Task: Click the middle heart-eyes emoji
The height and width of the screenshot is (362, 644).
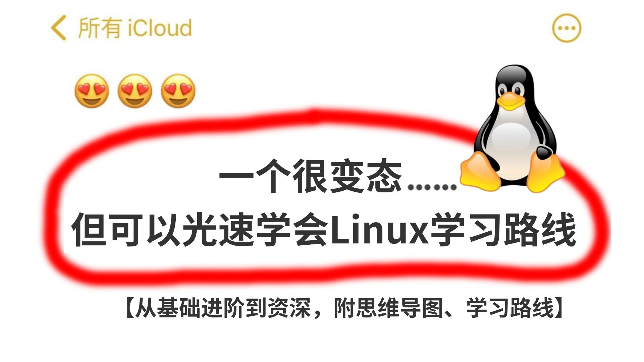Action: click(x=135, y=91)
